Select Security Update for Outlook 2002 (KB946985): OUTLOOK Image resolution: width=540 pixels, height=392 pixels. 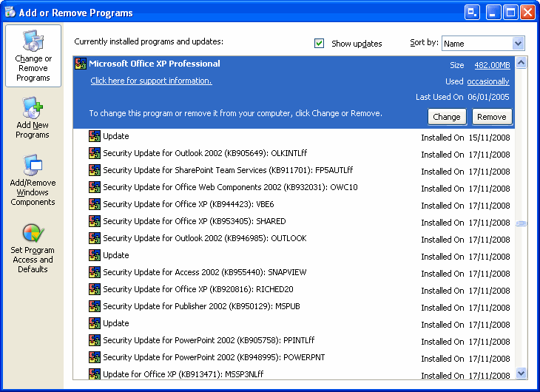click(294, 238)
